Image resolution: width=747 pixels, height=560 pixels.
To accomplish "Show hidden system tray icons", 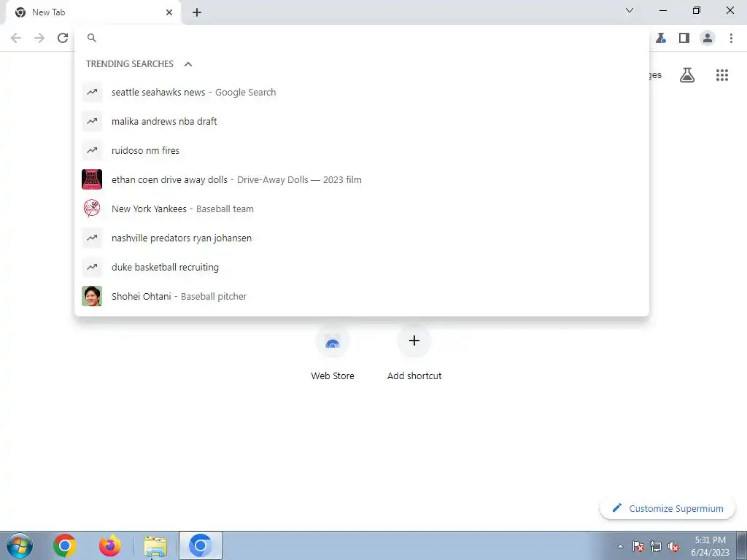I will [620, 546].
